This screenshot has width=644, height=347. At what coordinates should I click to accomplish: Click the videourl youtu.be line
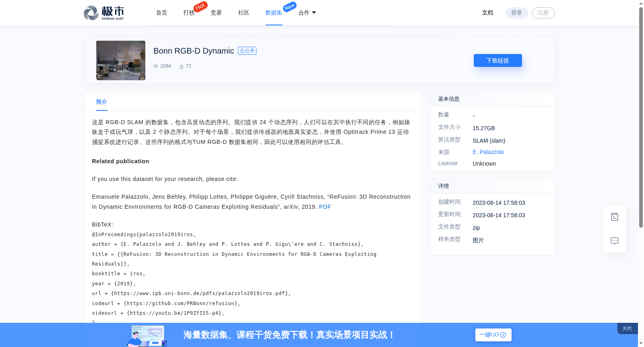point(158,313)
